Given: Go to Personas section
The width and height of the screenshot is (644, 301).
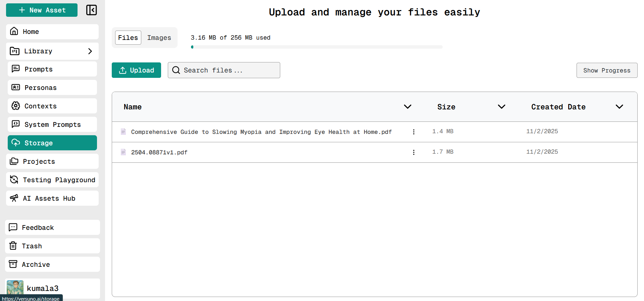Looking at the screenshot, I should coord(52,88).
